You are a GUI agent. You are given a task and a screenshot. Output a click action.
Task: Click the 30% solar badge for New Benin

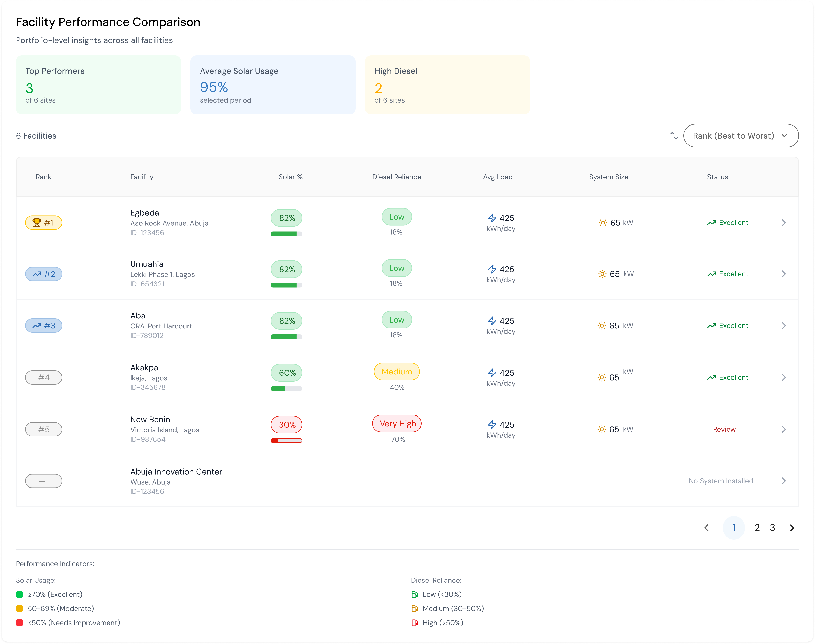coord(286,425)
